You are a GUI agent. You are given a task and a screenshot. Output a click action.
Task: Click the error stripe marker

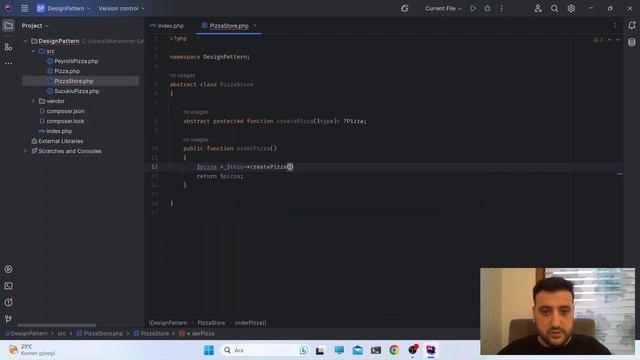coord(620,174)
